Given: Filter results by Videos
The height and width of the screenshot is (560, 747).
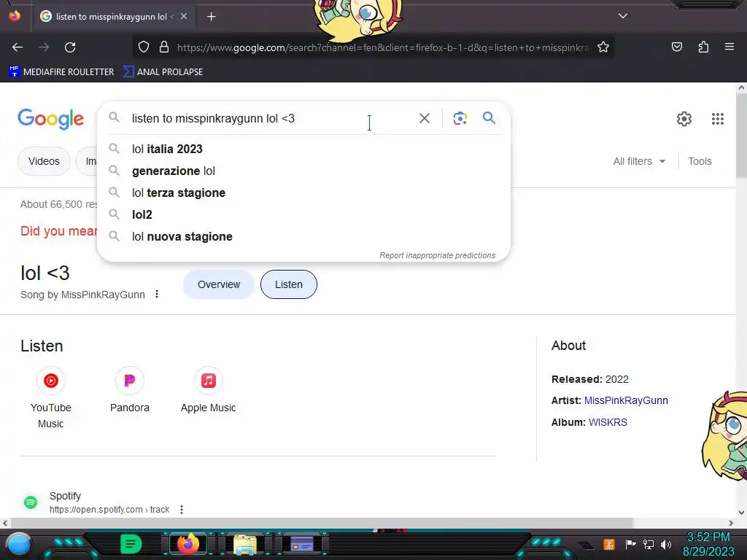Looking at the screenshot, I should click(44, 161).
